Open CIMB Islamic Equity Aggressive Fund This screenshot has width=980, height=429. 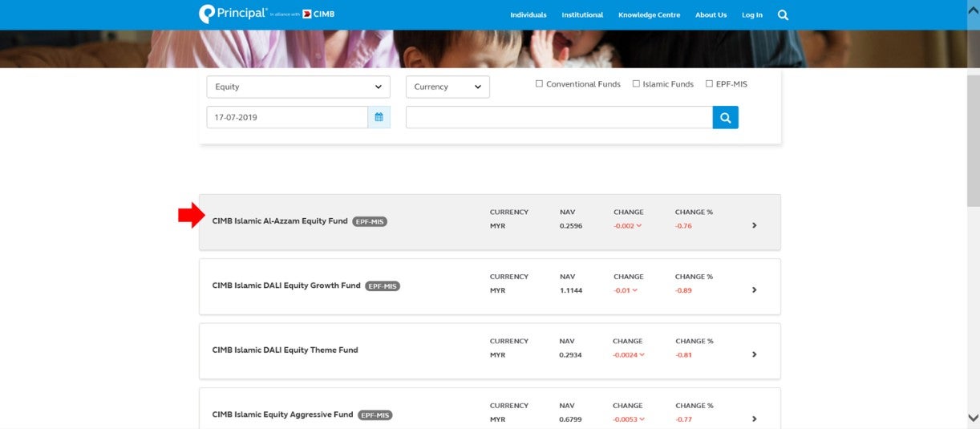tap(282, 415)
